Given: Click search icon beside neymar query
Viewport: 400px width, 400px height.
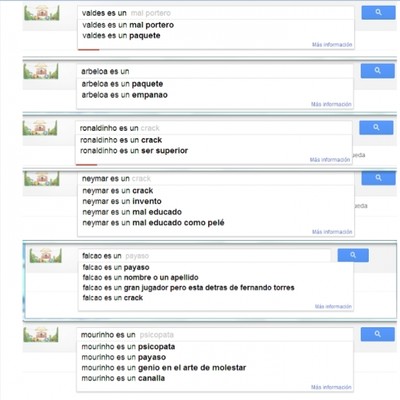Looking at the screenshot, I should 378,178.
